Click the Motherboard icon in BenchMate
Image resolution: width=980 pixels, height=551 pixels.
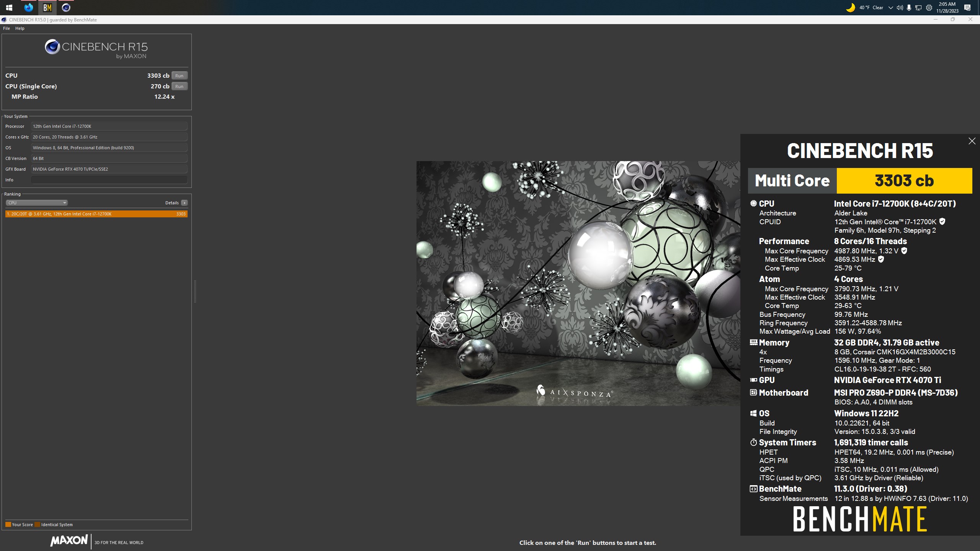(x=753, y=393)
